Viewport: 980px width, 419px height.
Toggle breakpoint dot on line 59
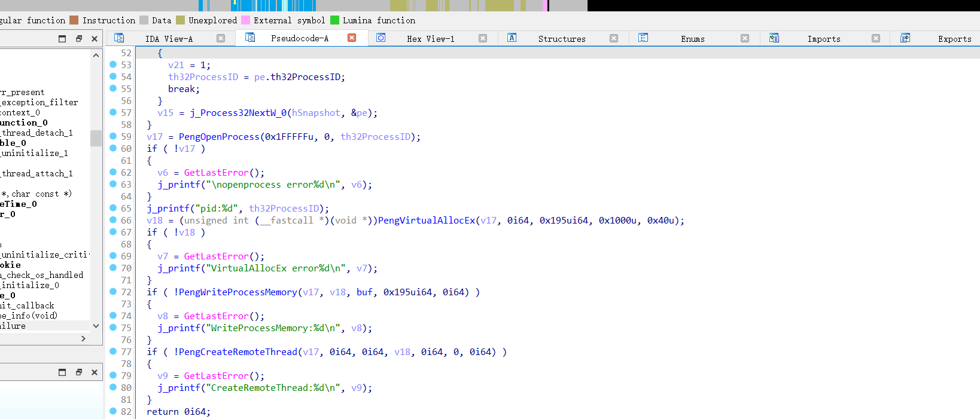pos(113,136)
